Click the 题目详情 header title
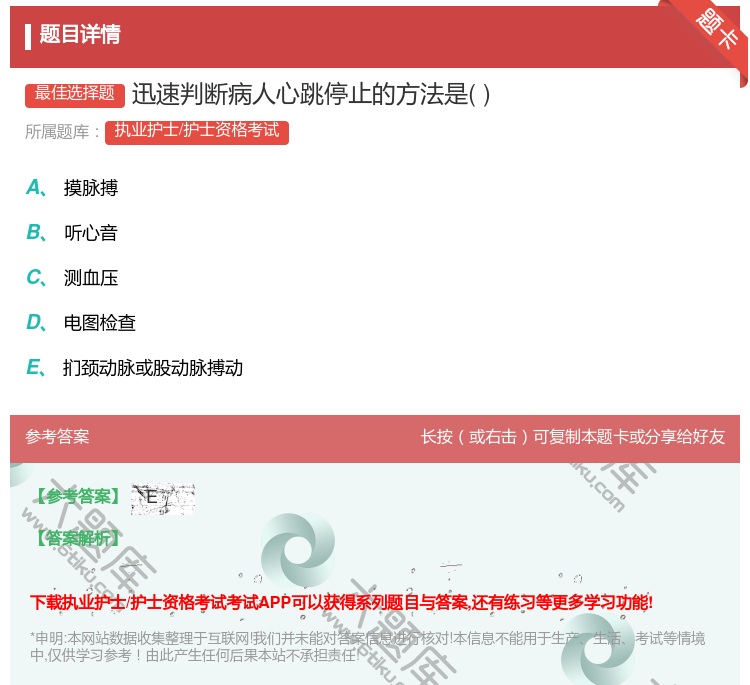This screenshot has width=750, height=685. pos(80,34)
